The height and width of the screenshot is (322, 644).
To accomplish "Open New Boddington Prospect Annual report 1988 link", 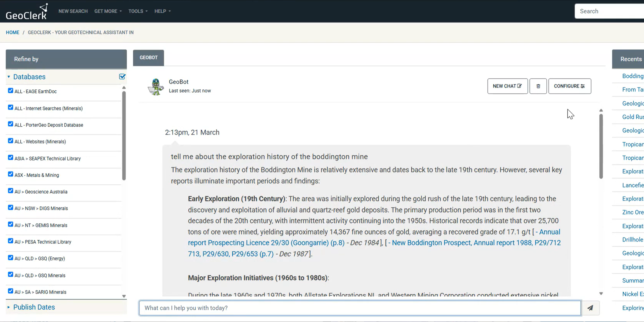I will point(374,248).
